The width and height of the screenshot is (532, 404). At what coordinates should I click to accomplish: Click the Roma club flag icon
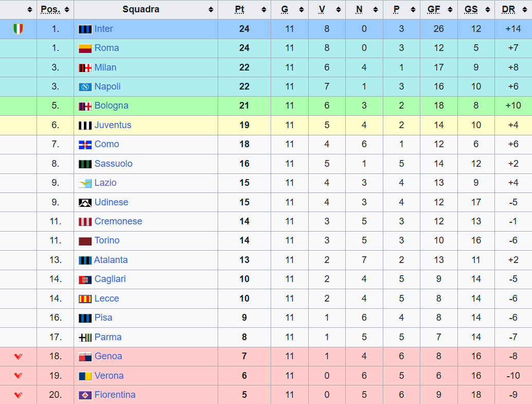[x=85, y=48]
